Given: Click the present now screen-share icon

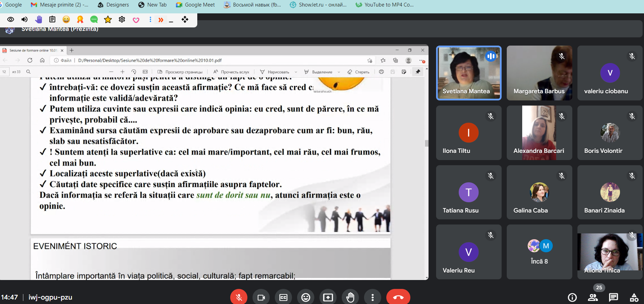Looking at the screenshot, I should [x=328, y=297].
